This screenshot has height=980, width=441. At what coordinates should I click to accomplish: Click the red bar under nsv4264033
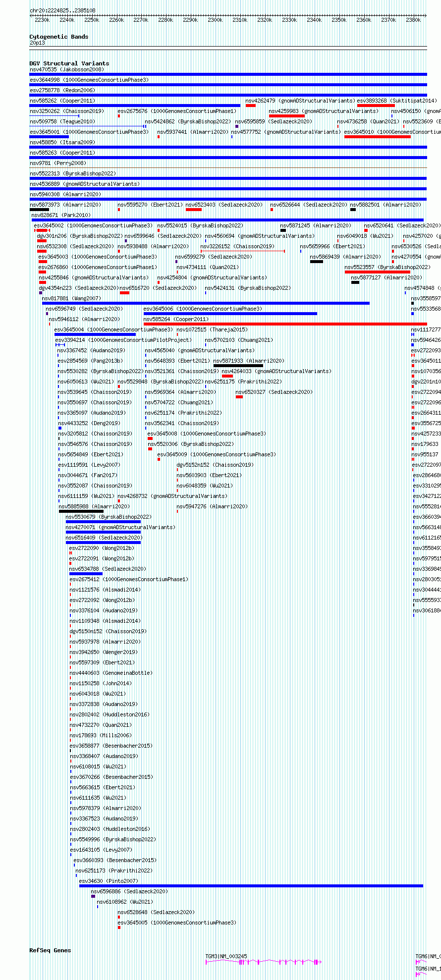(227, 376)
